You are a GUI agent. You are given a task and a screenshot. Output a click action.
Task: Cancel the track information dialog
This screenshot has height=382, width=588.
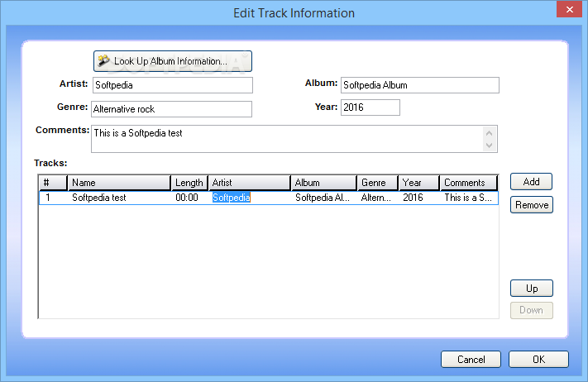click(x=471, y=360)
